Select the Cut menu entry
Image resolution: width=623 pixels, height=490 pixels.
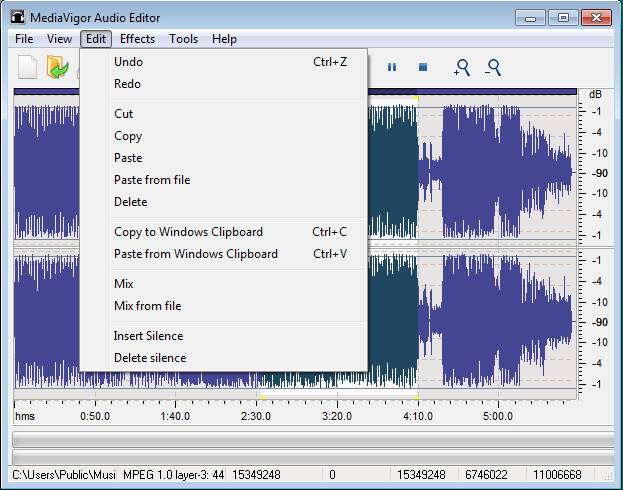[123, 114]
